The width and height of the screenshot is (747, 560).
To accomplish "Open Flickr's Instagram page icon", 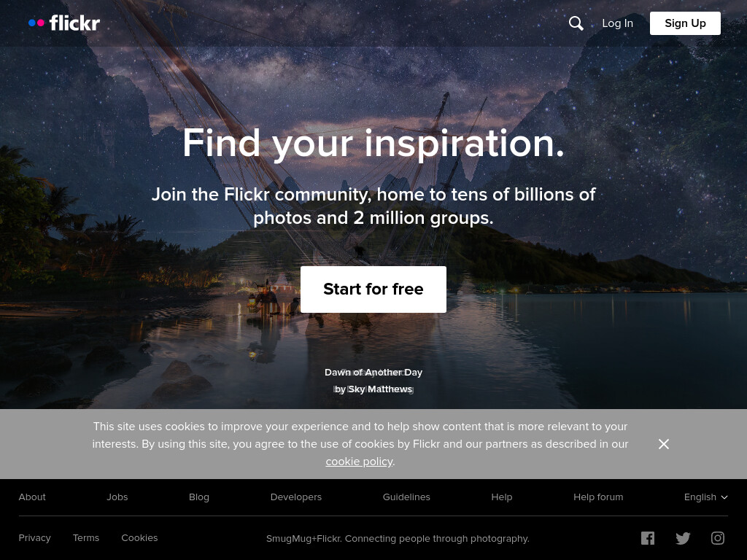I will pyautogui.click(x=718, y=538).
